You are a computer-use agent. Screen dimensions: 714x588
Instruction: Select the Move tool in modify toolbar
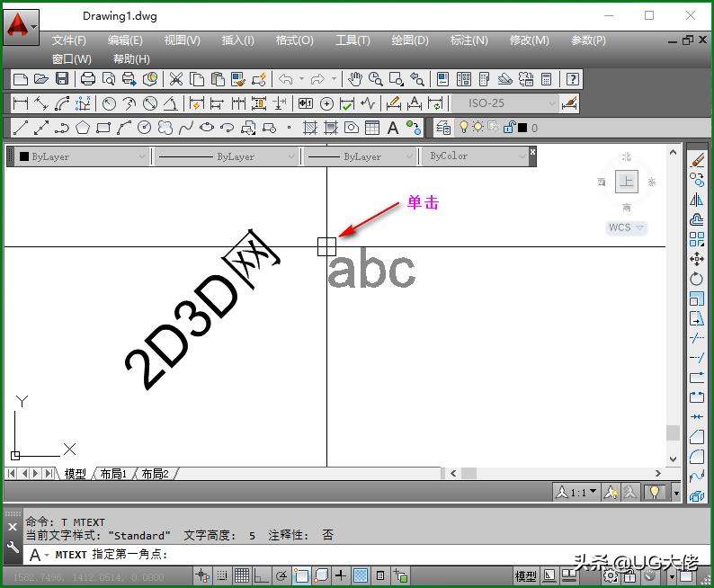click(697, 259)
